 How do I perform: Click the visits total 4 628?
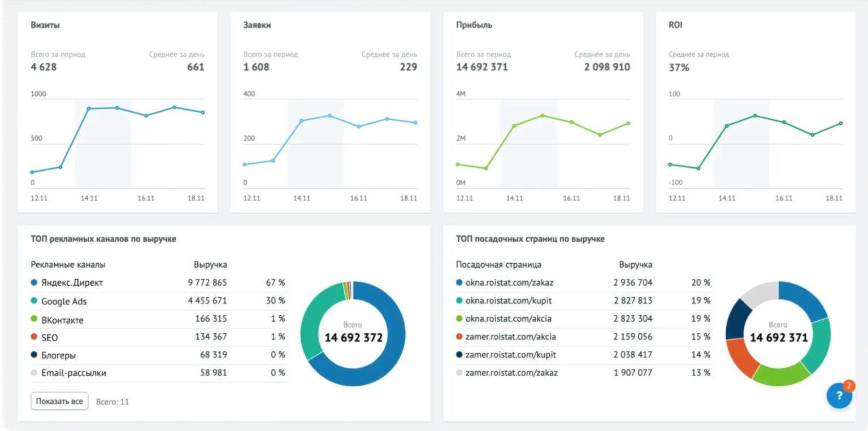coord(44,67)
